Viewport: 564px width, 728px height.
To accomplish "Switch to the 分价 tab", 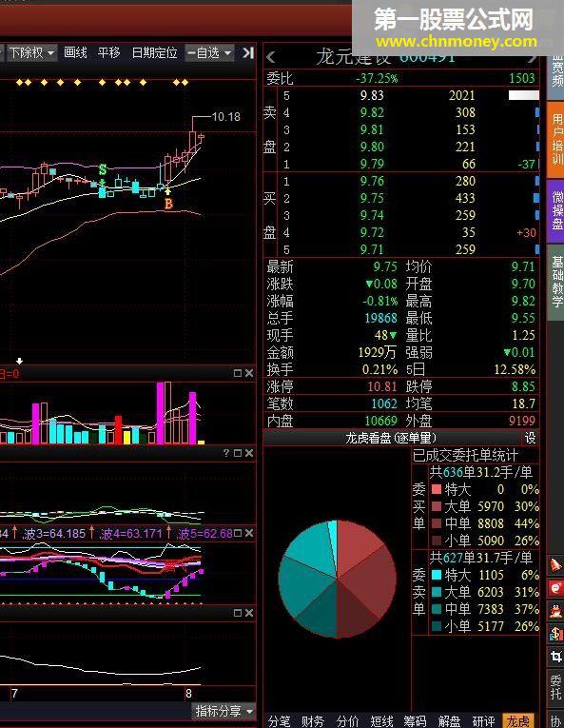I will point(347,721).
